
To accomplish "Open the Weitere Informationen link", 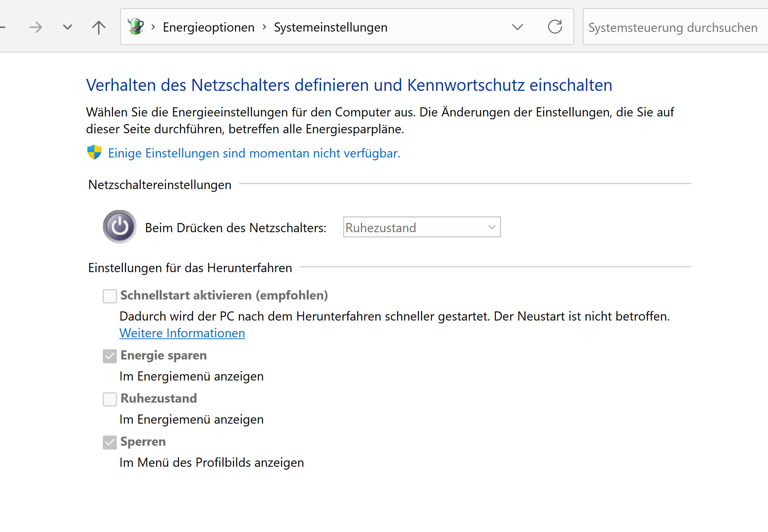I will [182, 333].
